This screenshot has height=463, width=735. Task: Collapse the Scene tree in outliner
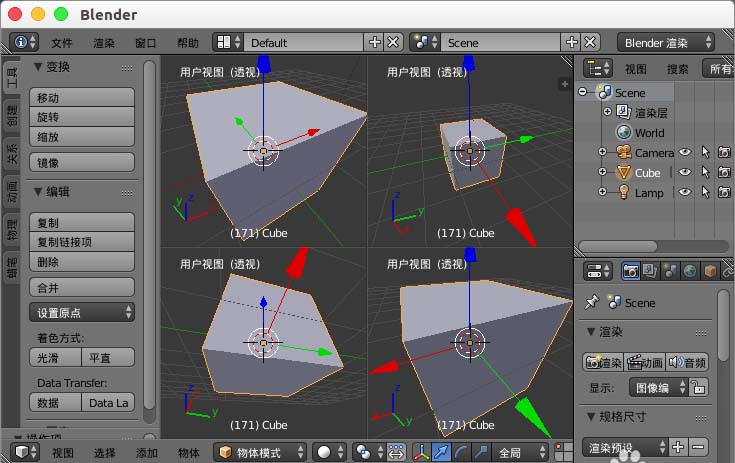[x=583, y=91]
